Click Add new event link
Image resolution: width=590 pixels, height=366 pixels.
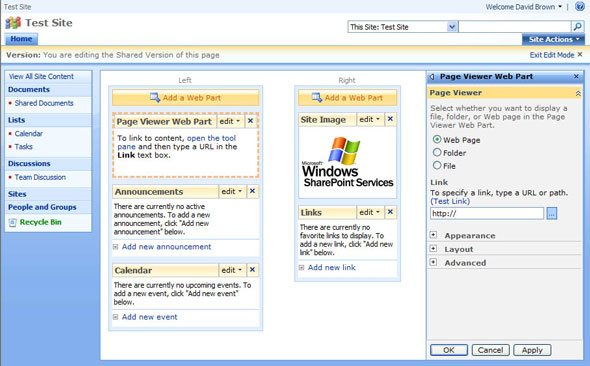(149, 317)
